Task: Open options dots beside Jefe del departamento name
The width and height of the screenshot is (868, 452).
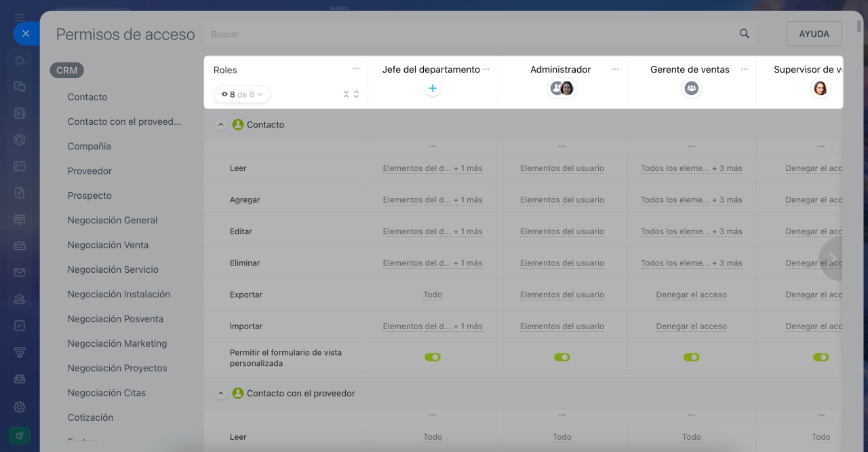Action: (486, 69)
